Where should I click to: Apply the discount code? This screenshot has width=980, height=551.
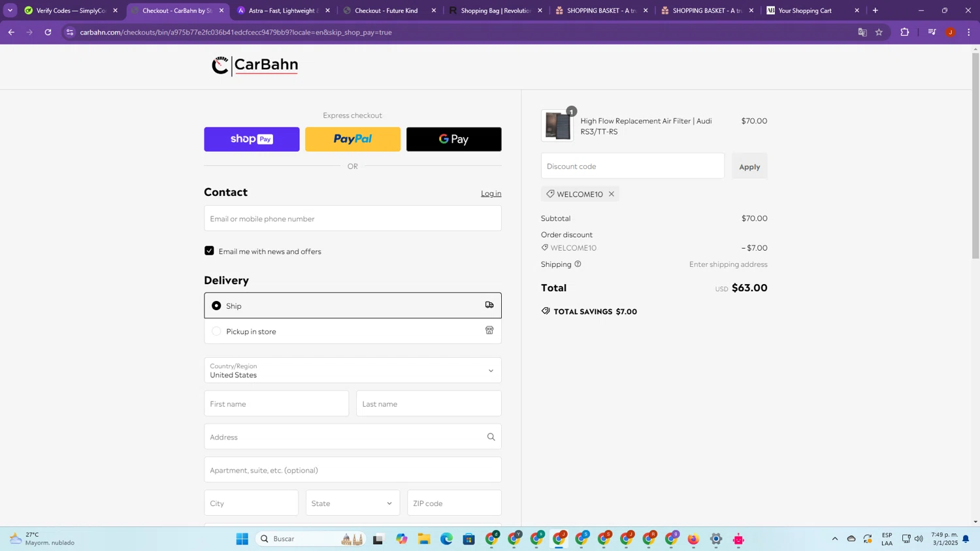pos(749,166)
